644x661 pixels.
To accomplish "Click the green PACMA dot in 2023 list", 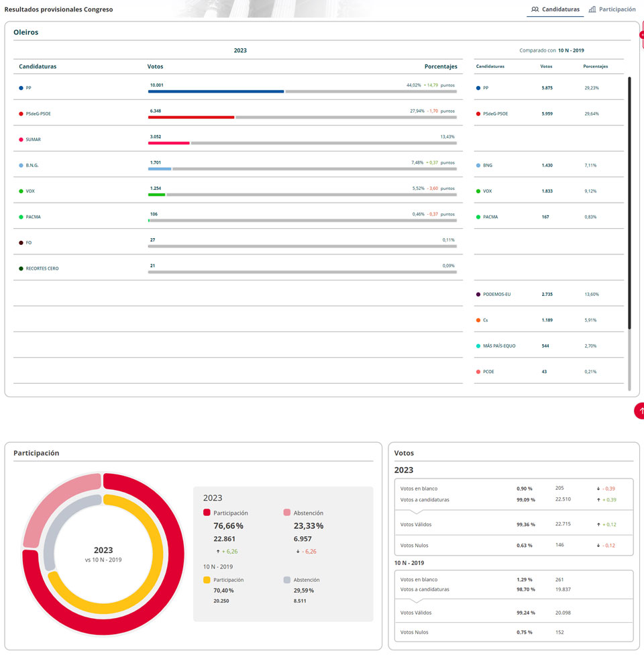I will click(21, 217).
